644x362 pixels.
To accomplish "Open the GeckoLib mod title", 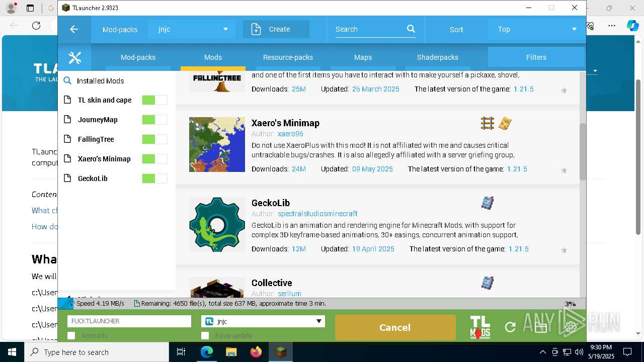I will click(x=271, y=203).
